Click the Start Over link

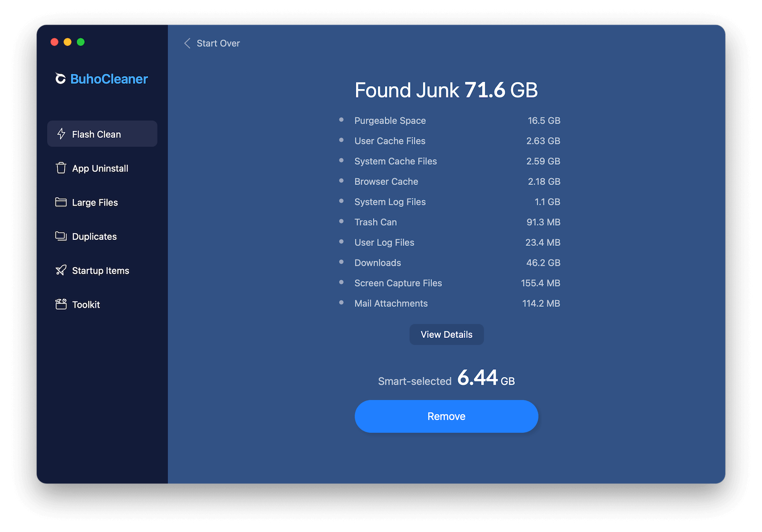(x=218, y=43)
